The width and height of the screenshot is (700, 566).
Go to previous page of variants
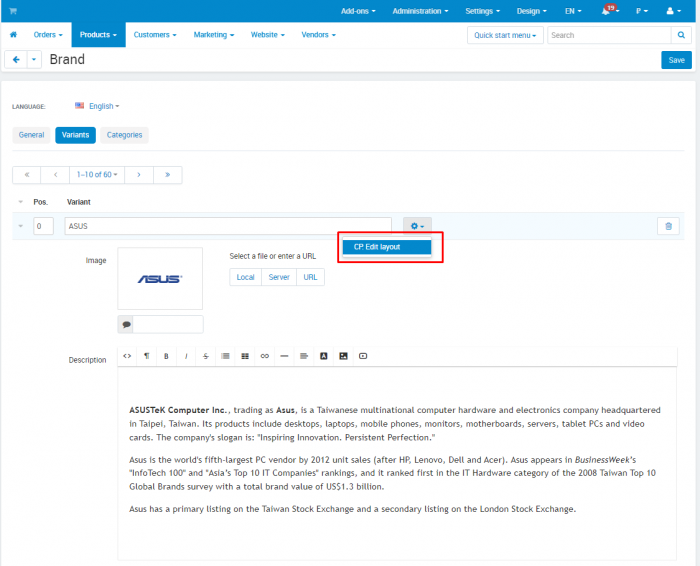(55, 175)
